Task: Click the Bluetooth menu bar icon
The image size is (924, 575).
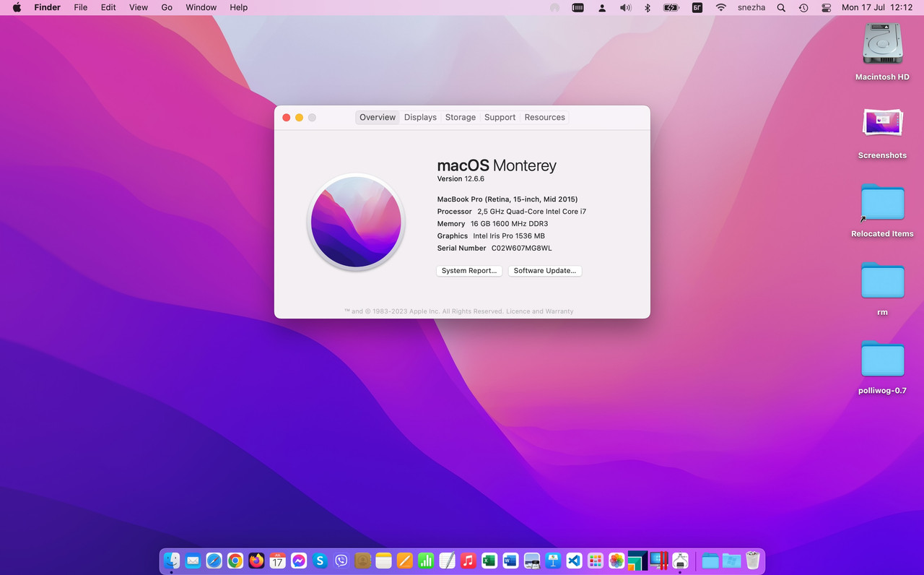Action: point(648,7)
